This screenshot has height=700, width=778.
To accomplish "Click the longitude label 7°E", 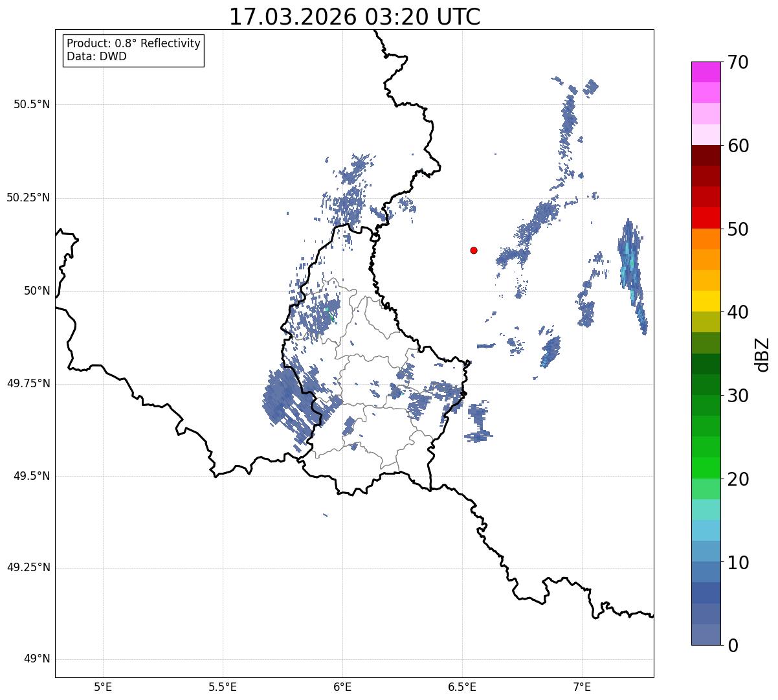I will [x=582, y=686].
